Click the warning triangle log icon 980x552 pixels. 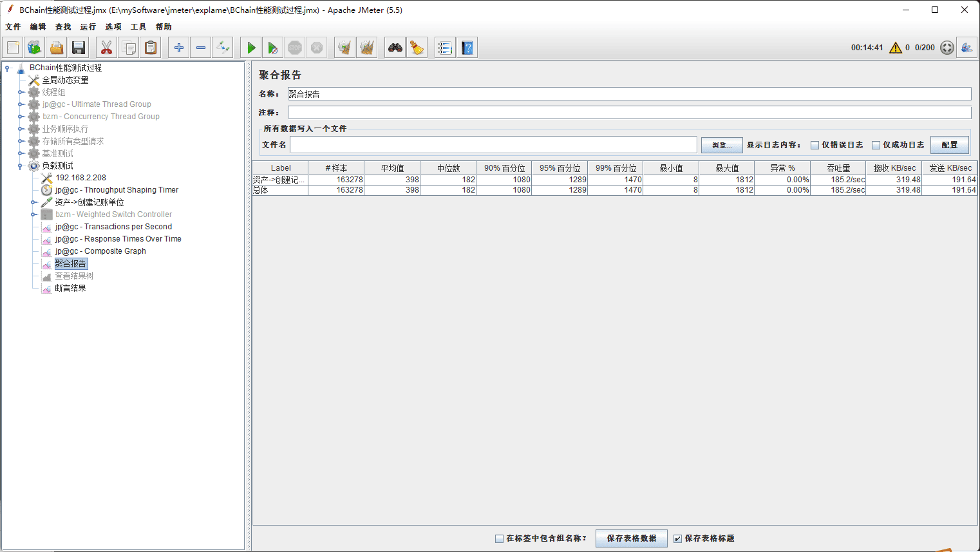pos(895,48)
